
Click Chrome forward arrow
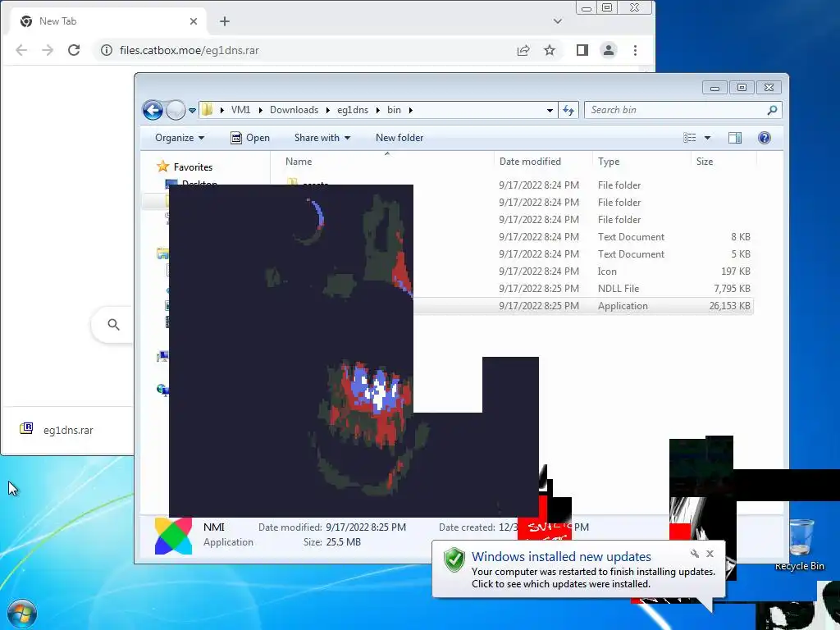click(x=48, y=50)
